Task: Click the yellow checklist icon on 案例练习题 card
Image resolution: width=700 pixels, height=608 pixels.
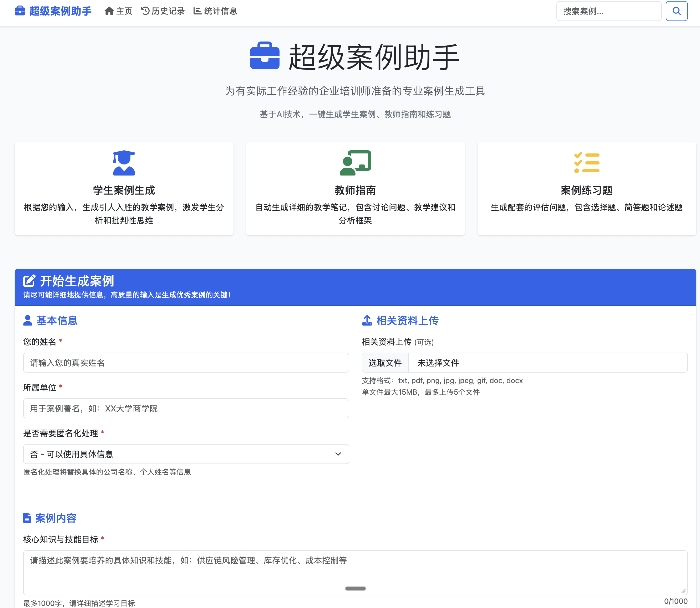Action: [587, 163]
